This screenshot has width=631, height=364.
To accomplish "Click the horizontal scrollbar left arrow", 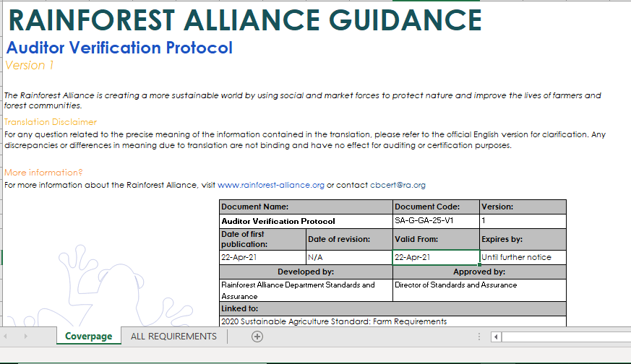I will pyautogui.click(x=496, y=337).
